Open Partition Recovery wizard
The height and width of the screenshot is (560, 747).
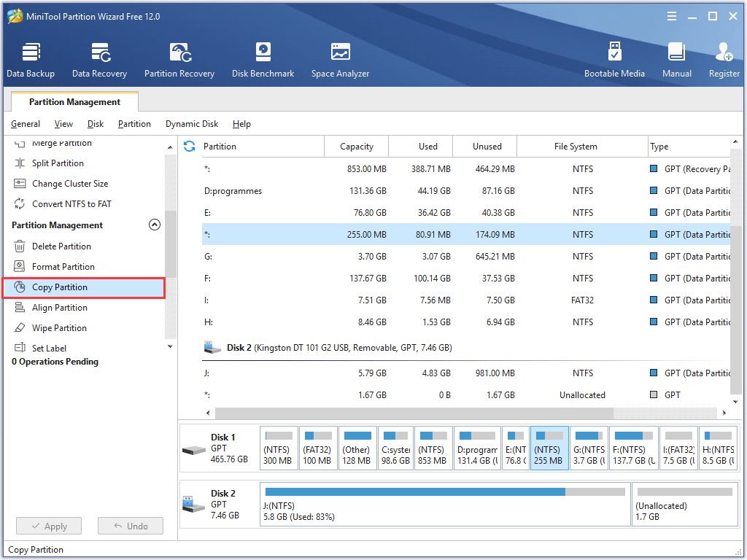(179, 58)
